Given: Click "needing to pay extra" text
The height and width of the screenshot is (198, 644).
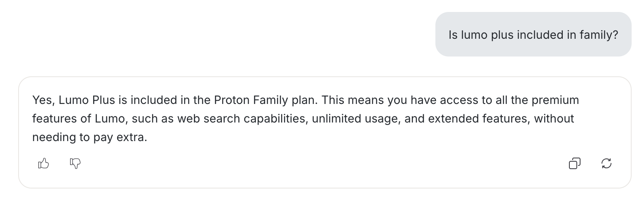Looking at the screenshot, I should point(89,137).
